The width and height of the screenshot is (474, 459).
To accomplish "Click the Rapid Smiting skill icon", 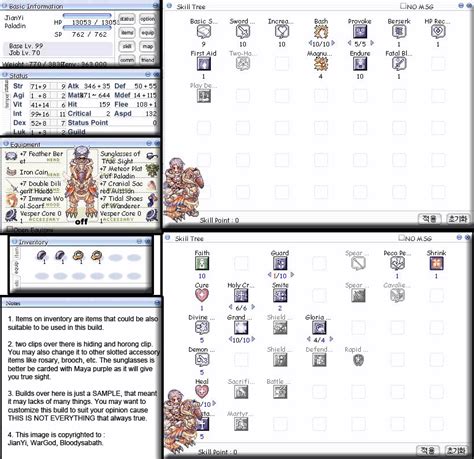I will [358, 360].
